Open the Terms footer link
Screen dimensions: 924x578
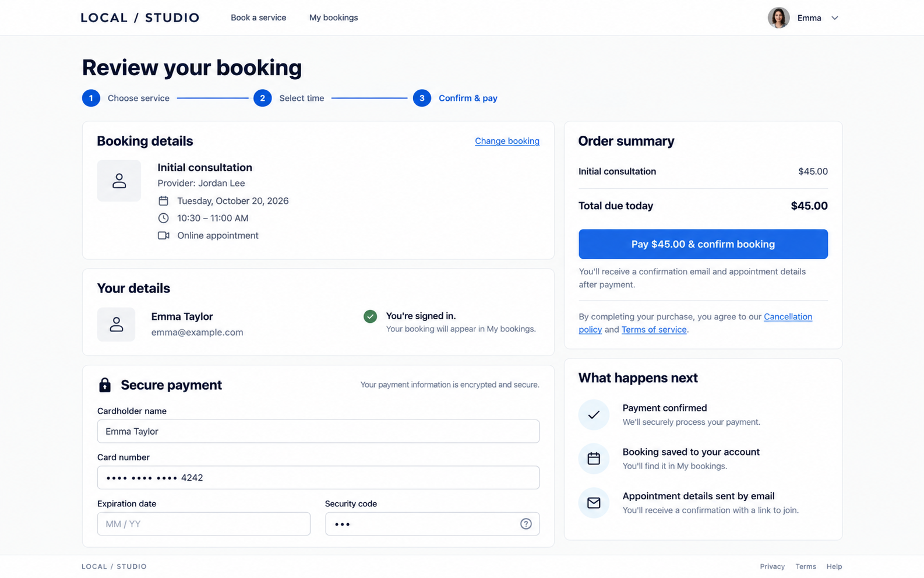coord(806,566)
